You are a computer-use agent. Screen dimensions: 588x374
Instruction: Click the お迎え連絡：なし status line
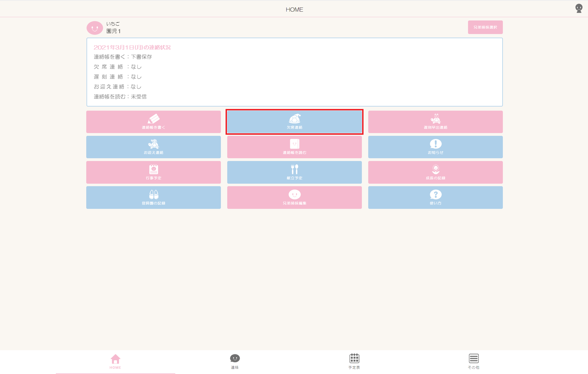[117, 87]
